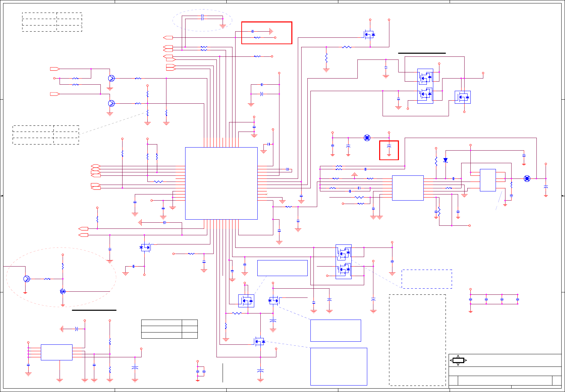The width and height of the screenshot is (565, 392).
Task: Click the solid-bordered three-row table
Action: coord(169,329)
